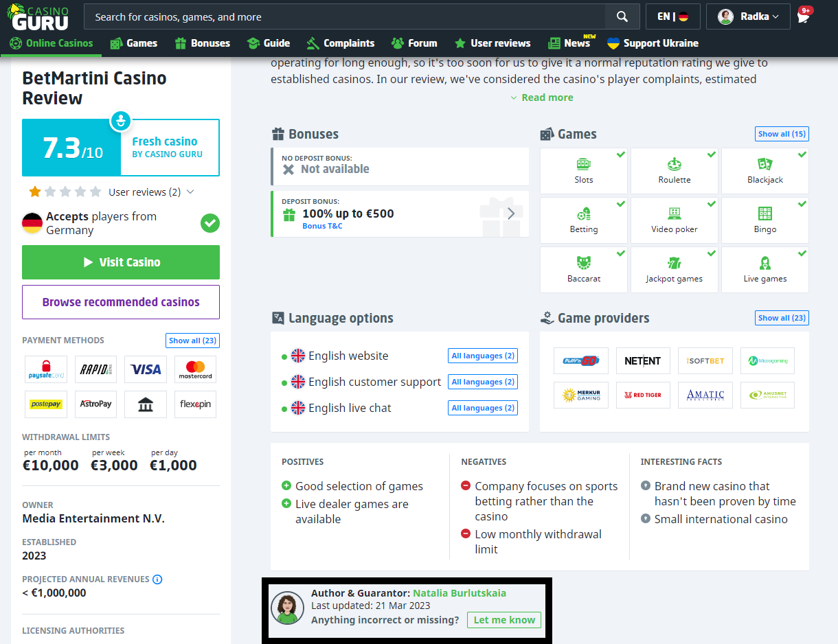Expand the Read more section

point(541,97)
